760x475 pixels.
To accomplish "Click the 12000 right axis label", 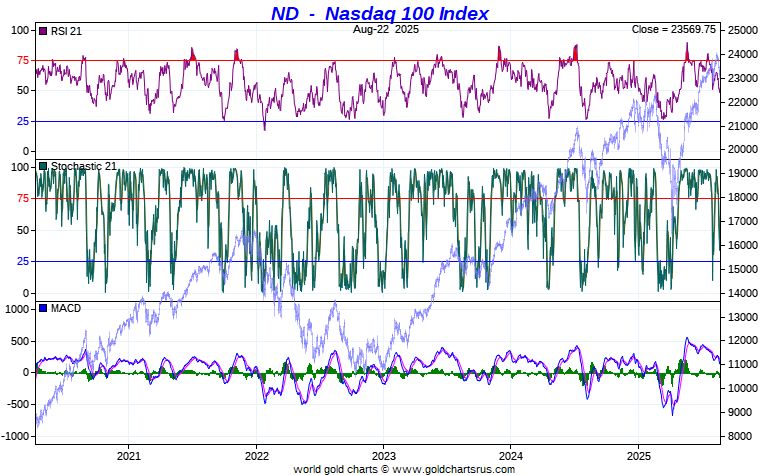I will pos(743,341).
